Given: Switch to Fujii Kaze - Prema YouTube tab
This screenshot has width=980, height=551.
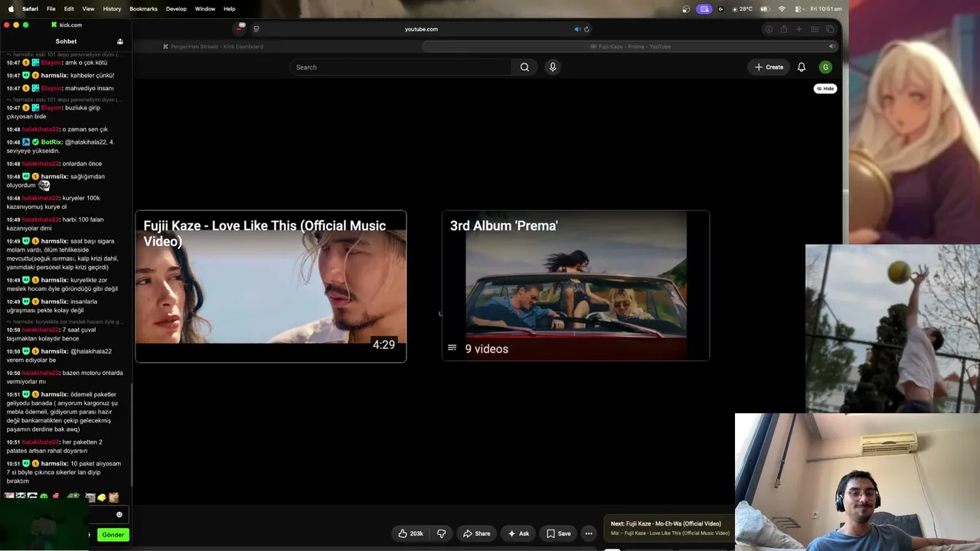Looking at the screenshot, I should (x=629, y=47).
